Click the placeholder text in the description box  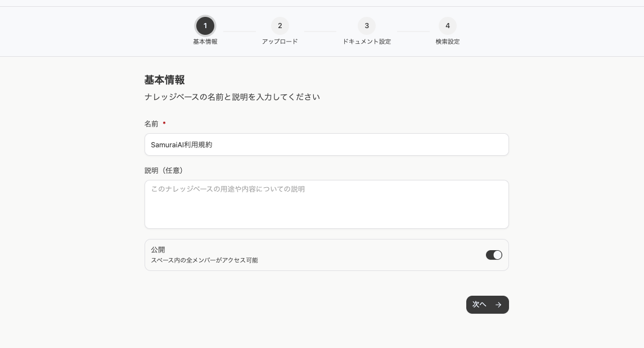pos(227,189)
